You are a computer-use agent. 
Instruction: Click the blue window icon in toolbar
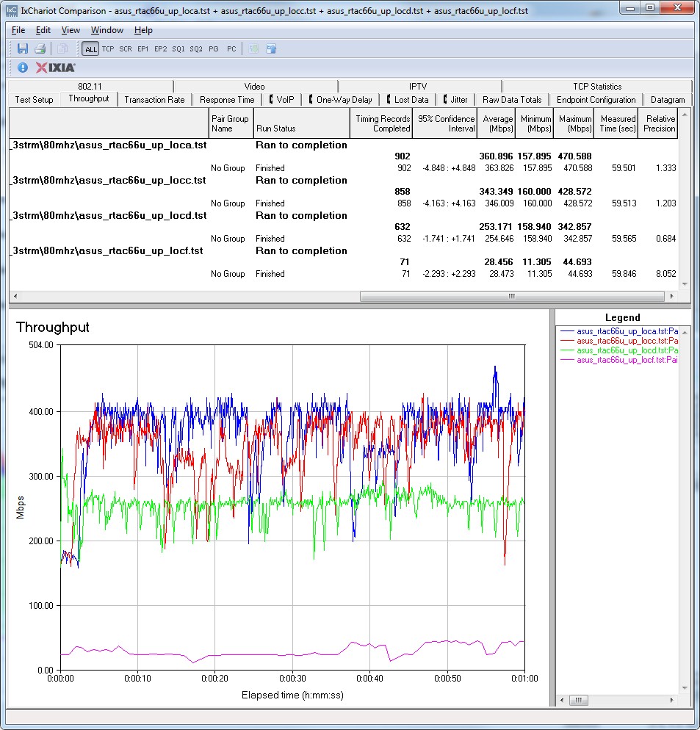tap(272, 48)
